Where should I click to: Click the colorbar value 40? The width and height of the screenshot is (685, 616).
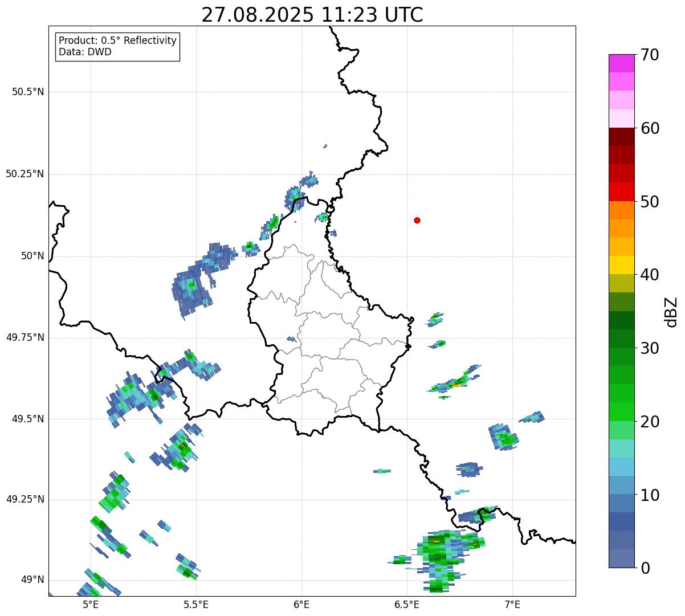(x=650, y=275)
